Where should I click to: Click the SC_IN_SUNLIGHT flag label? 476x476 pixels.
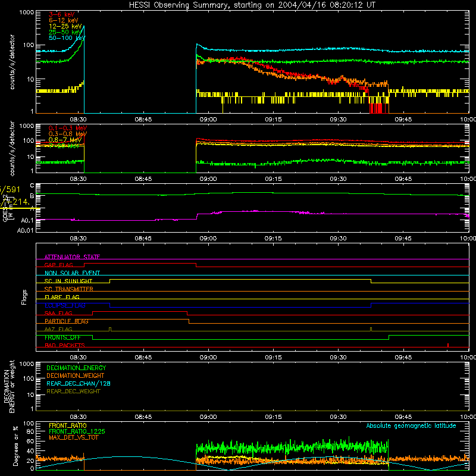click(68, 281)
